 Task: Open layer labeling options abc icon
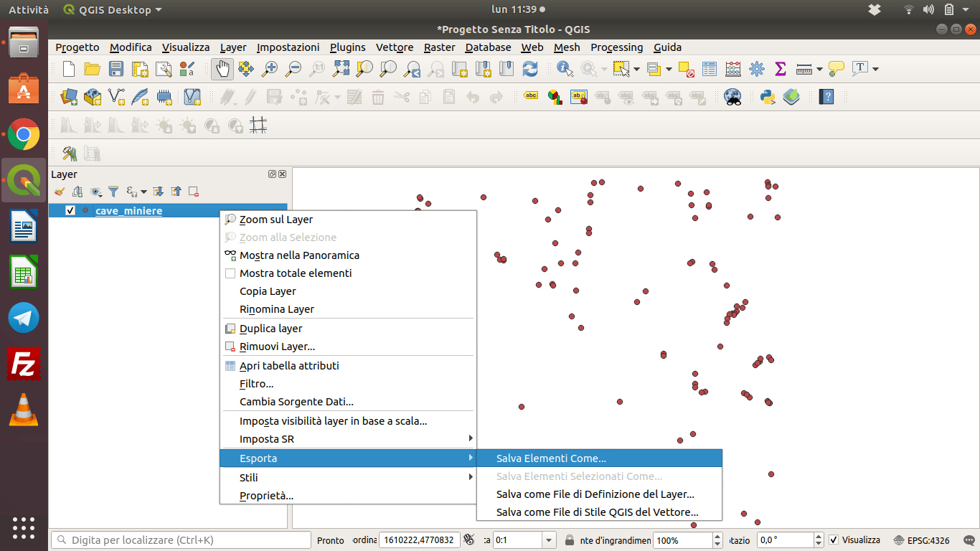(531, 95)
